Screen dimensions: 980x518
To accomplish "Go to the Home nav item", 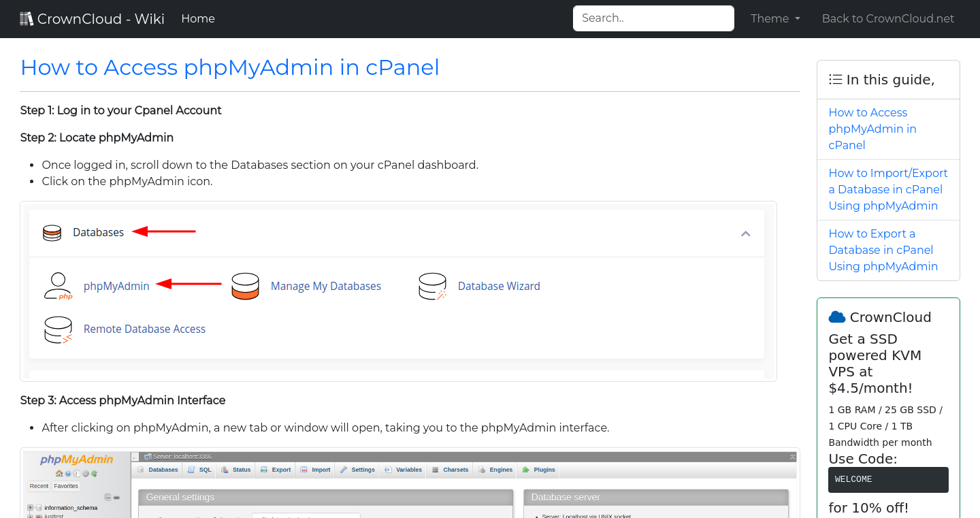I will coord(198,19).
